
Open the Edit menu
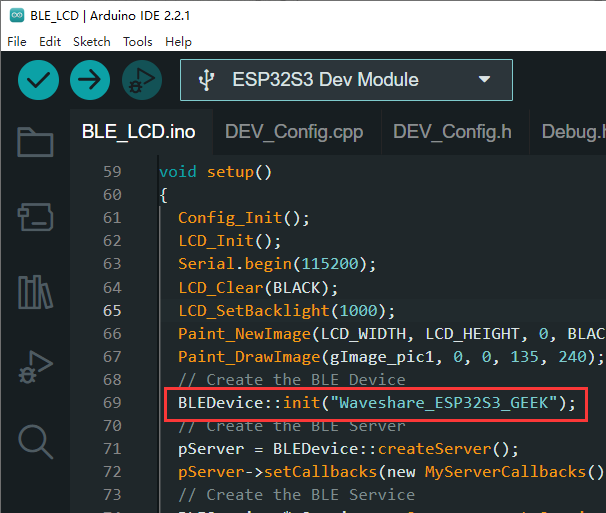coord(50,42)
